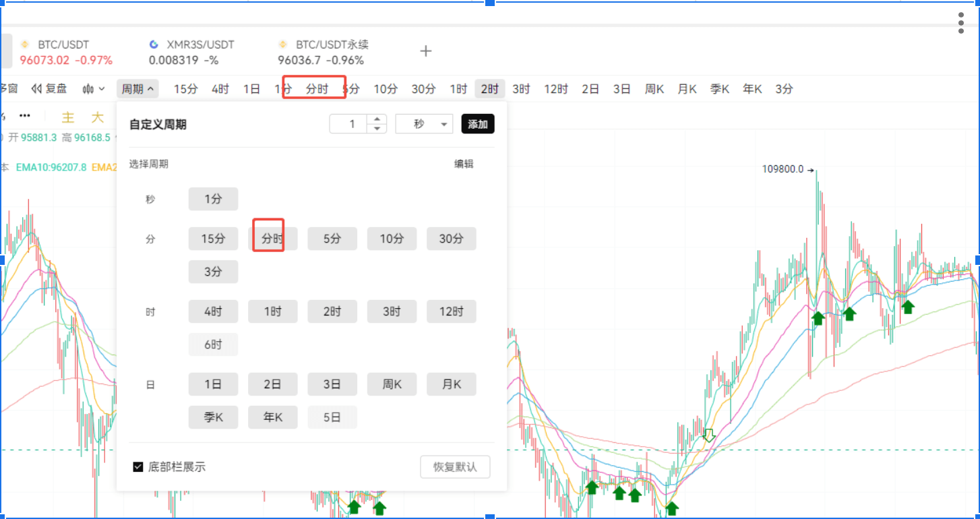Switch to 3日 on the top toolbar

coord(621,88)
